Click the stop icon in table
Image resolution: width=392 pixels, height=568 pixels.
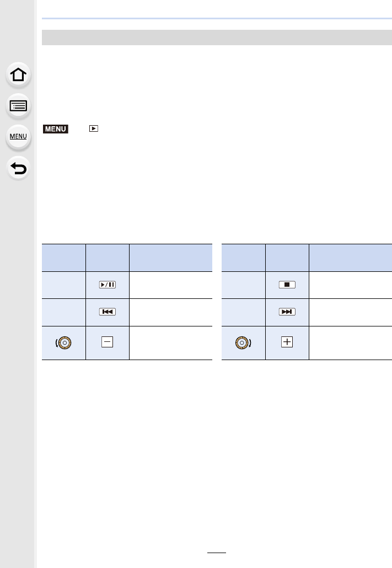[287, 285]
